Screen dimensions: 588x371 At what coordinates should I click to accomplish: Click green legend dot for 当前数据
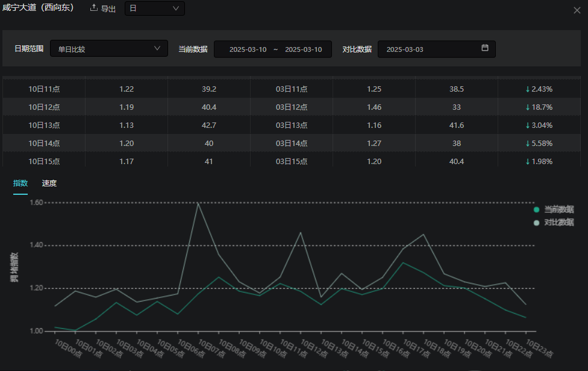click(x=537, y=209)
